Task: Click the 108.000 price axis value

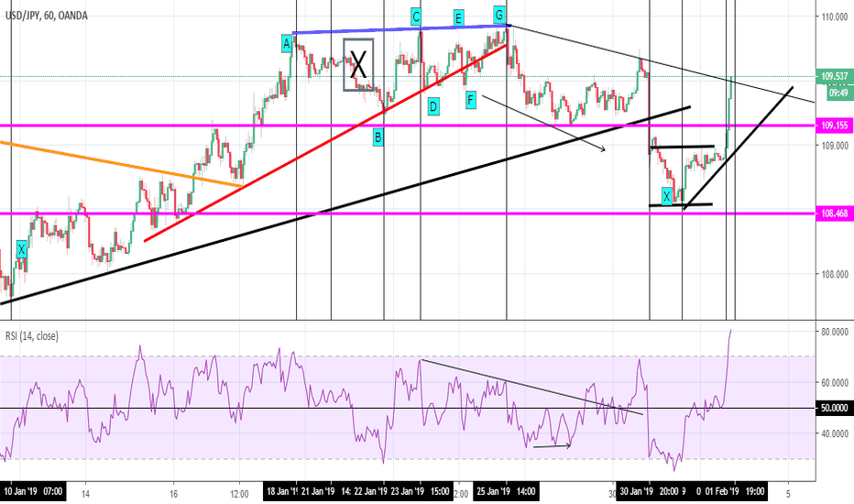Action: point(835,274)
